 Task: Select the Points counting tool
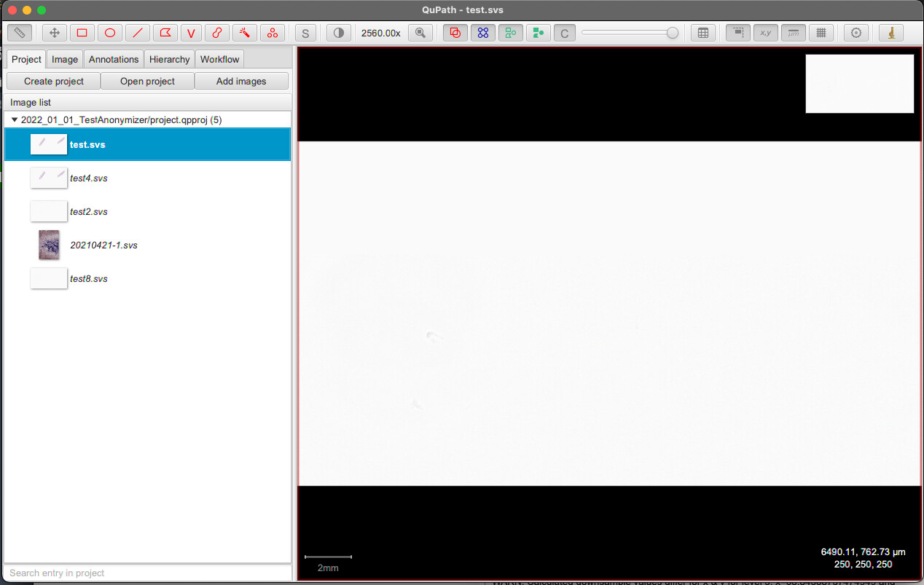[273, 32]
